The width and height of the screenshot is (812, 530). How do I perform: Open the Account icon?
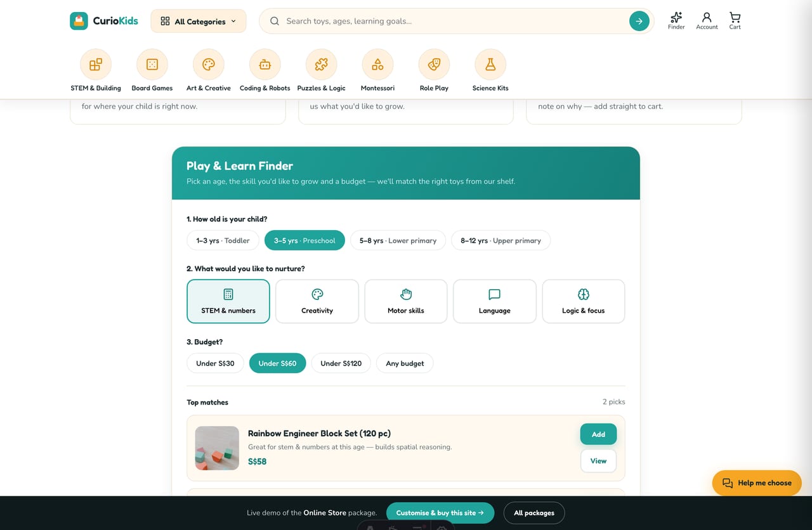click(x=707, y=17)
